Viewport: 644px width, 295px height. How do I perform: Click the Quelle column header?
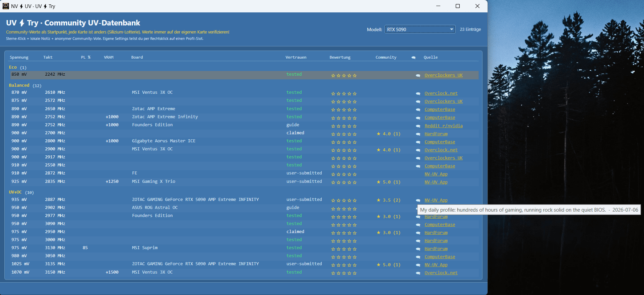click(431, 57)
